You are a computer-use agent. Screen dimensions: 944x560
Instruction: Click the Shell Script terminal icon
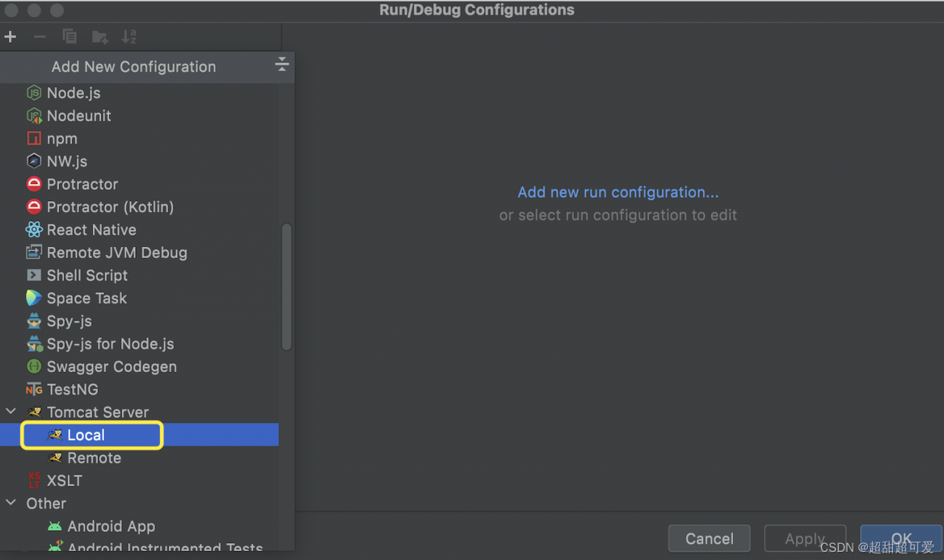[x=34, y=276]
